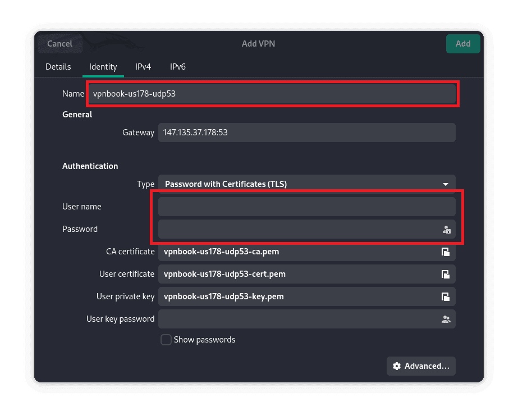Click the Name field with vpnbook-us178-udp53
The image size is (518, 420).
[x=272, y=94]
